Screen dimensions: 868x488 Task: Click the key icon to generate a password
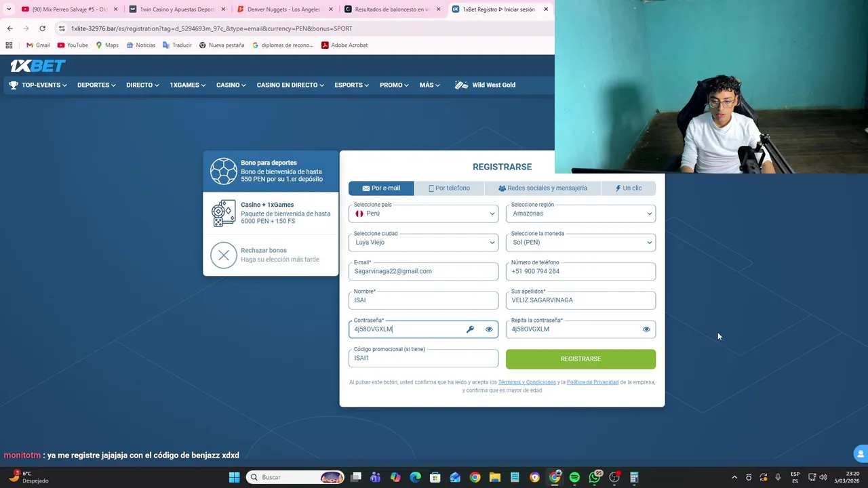[x=470, y=329]
